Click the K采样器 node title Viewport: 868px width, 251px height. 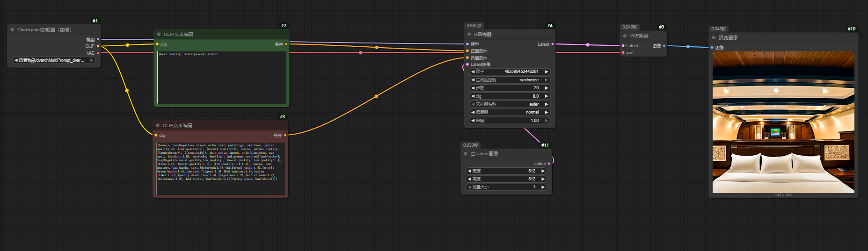(x=482, y=34)
